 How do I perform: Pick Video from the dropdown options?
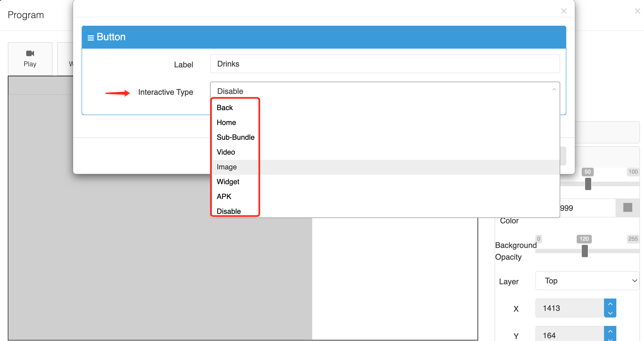coord(226,152)
